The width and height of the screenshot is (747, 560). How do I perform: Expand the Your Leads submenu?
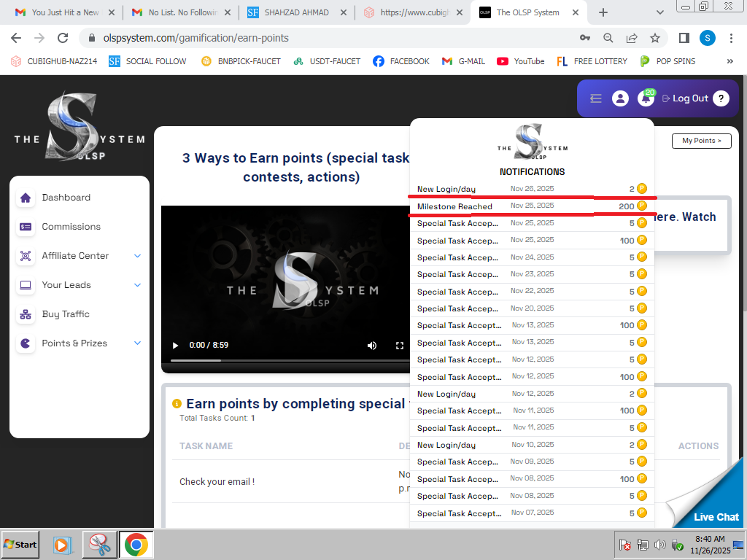(x=137, y=285)
